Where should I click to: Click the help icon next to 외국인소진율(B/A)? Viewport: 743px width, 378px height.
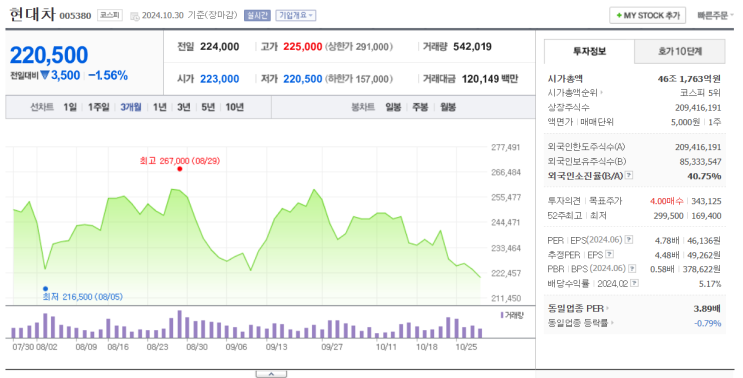[629, 175]
